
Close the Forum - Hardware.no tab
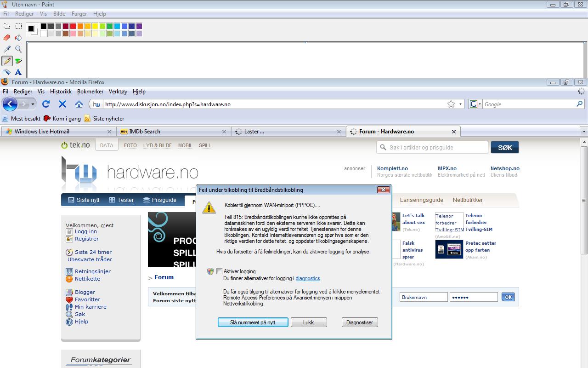(454, 132)
